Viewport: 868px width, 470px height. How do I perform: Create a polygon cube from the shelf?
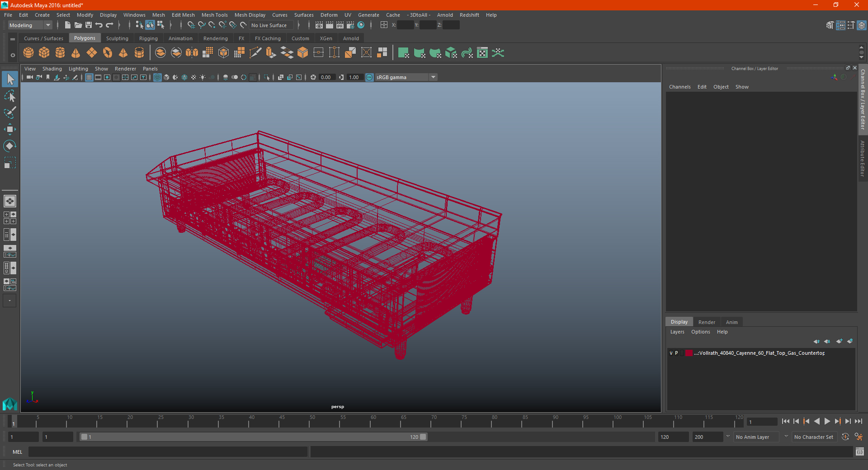[44, 53]
